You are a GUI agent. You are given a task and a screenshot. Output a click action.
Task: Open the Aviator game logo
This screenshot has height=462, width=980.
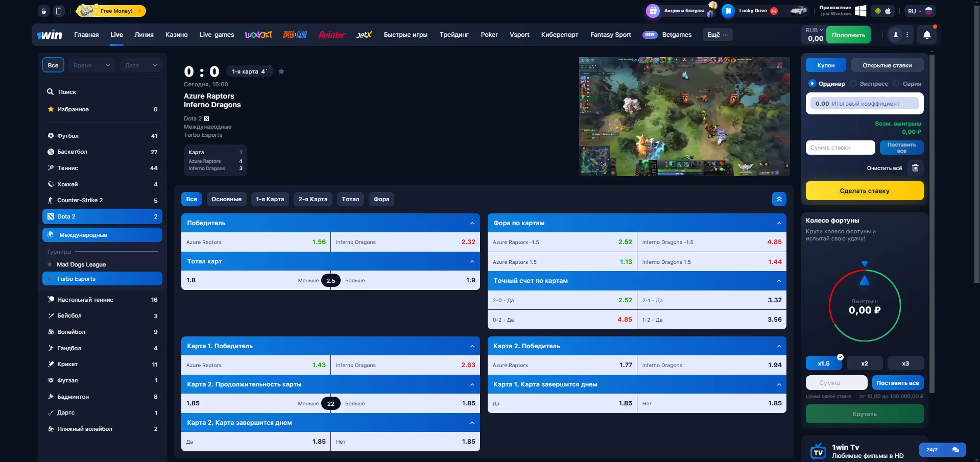pos(331,35)
